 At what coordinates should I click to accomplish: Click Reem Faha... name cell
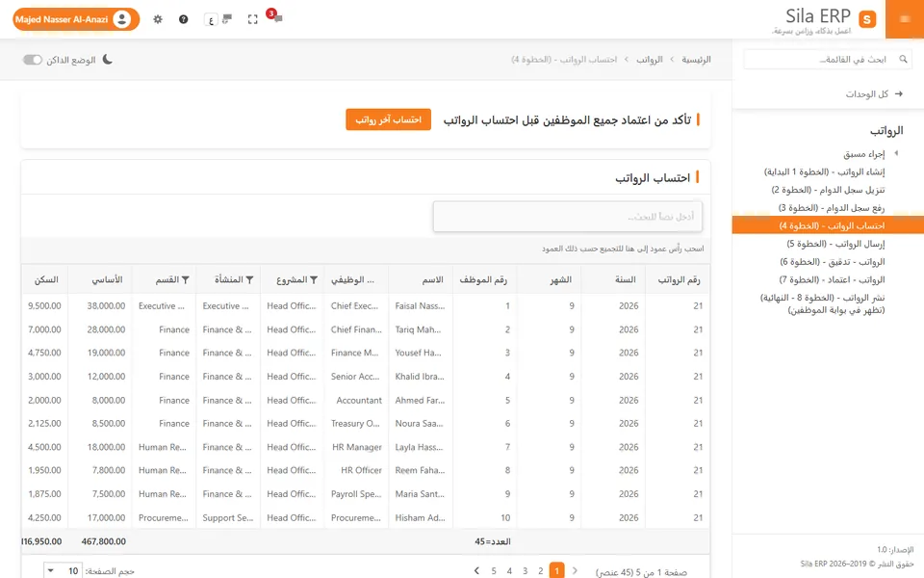pos(420,471)
